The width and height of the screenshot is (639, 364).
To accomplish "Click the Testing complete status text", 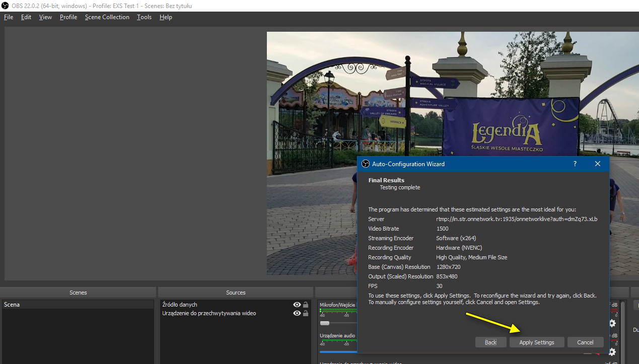I will [x=400, y=187].
